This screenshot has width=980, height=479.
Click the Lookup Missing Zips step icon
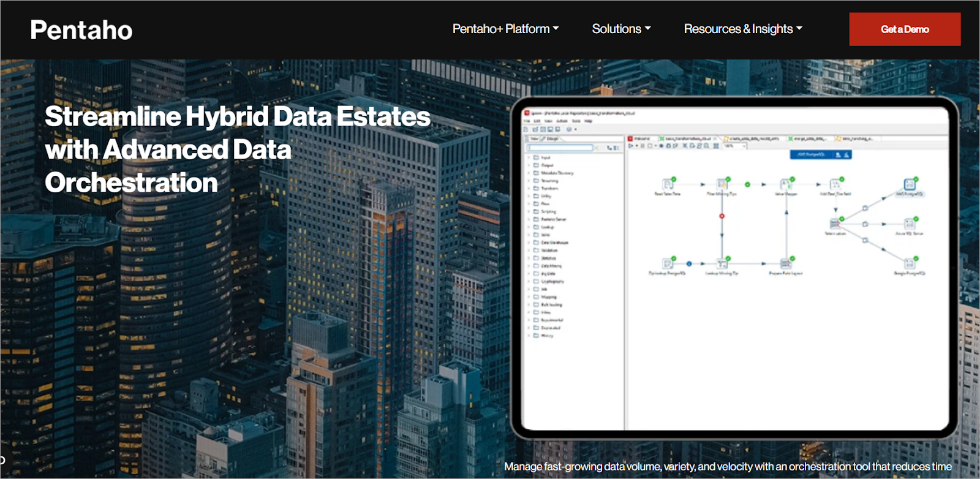point(723,263)
